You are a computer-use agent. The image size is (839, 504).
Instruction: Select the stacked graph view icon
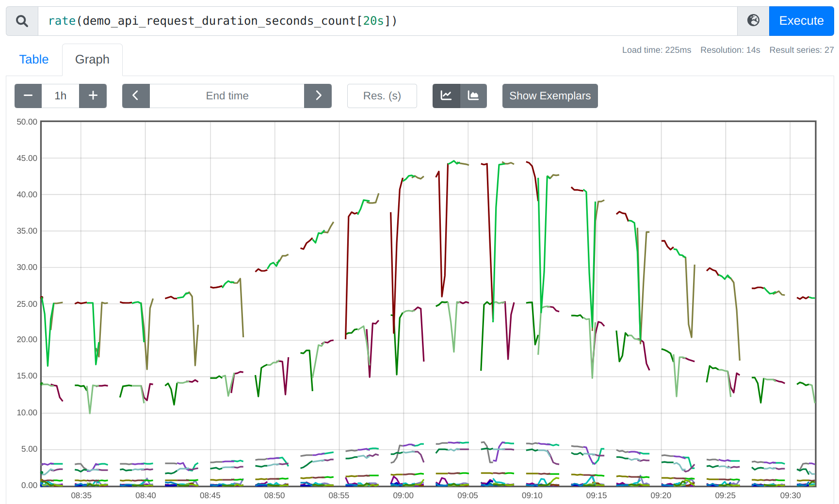(x=473, y=95)
